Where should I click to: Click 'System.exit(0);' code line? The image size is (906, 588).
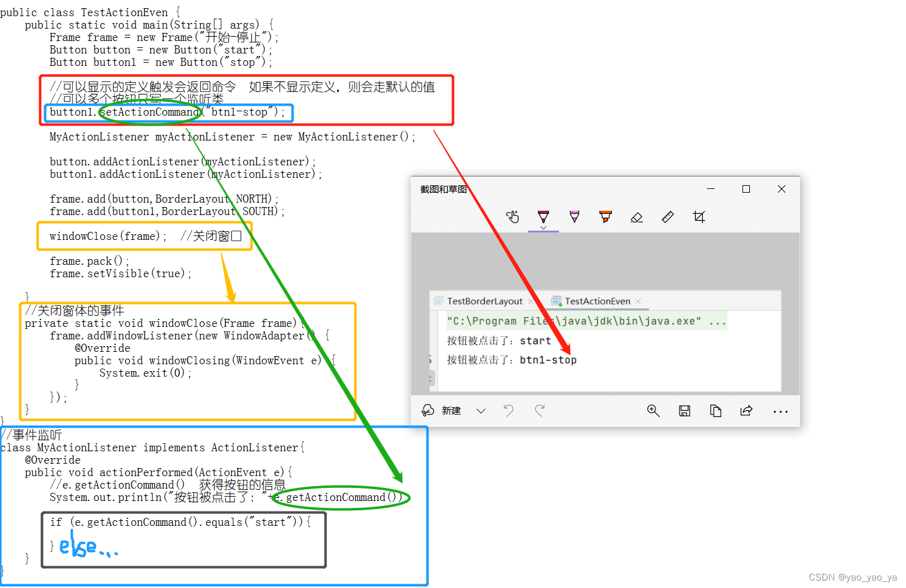click(x=146, y=373)
